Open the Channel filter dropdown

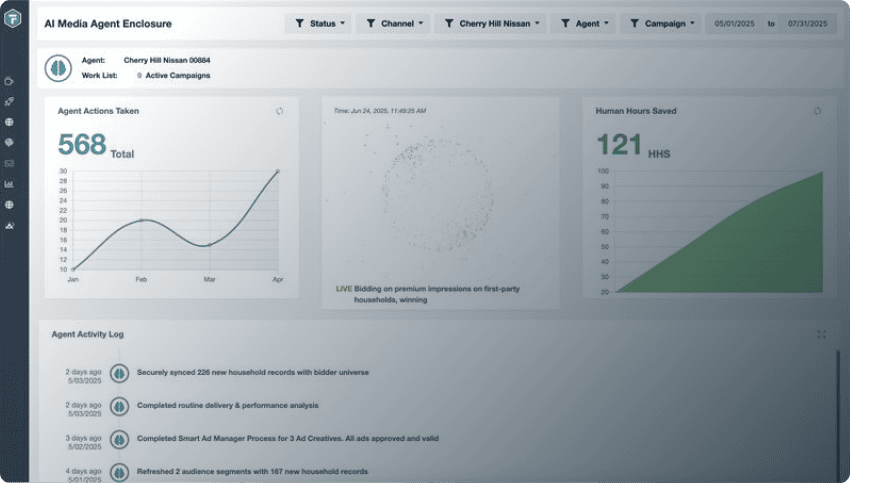(393, 23)
